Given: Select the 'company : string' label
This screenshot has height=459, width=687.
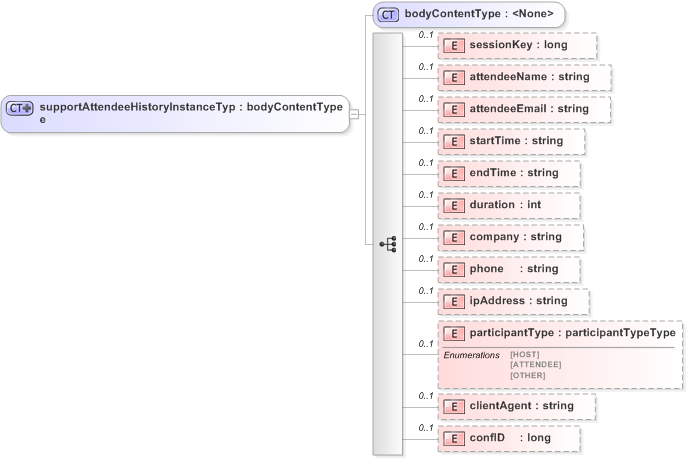Looking at the screenshot, I should [x=515, y=237].
